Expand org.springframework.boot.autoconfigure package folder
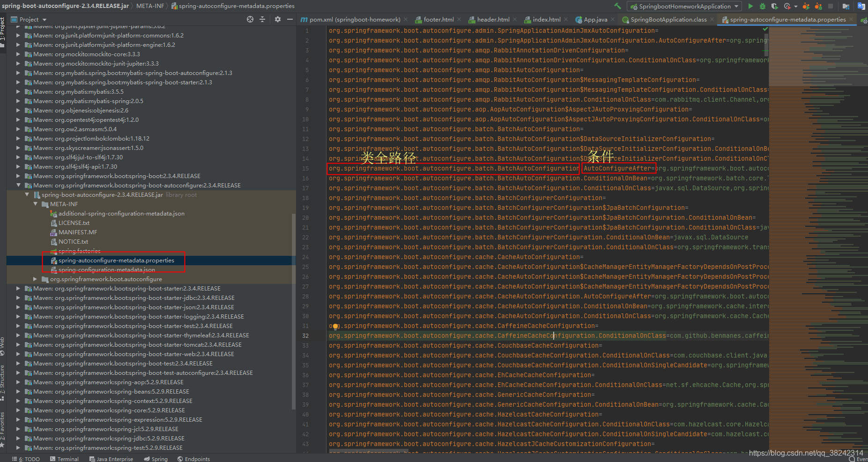This screenshot has height=462, width=868. 35,279
